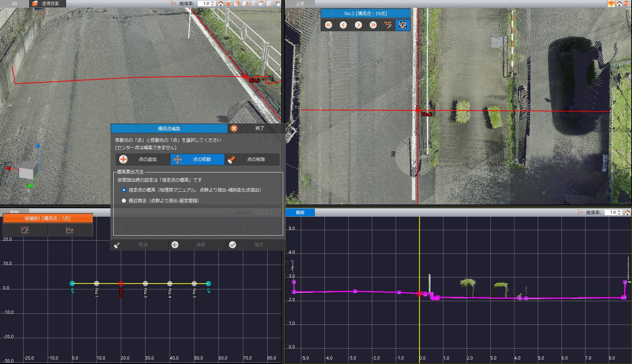632x364 pixels.
Task: Click the 確定 confirm button
Action: (255, 245)
